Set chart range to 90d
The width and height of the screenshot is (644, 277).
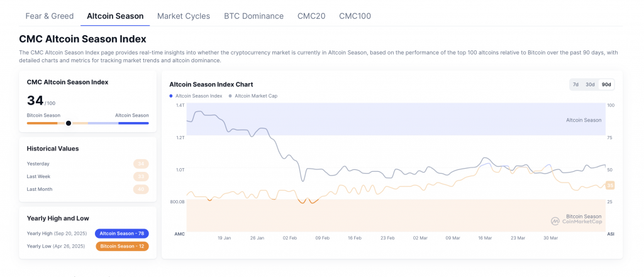606,84
